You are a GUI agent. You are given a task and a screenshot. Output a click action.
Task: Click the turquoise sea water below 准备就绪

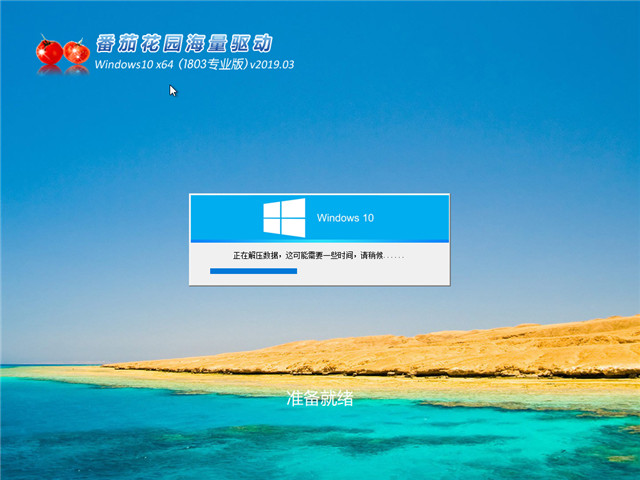point(319,440)
